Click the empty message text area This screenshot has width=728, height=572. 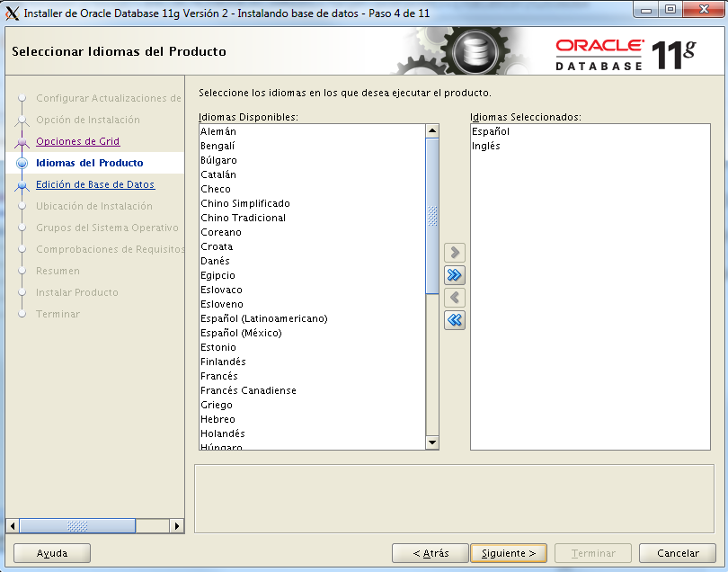[x=454, y=498]
